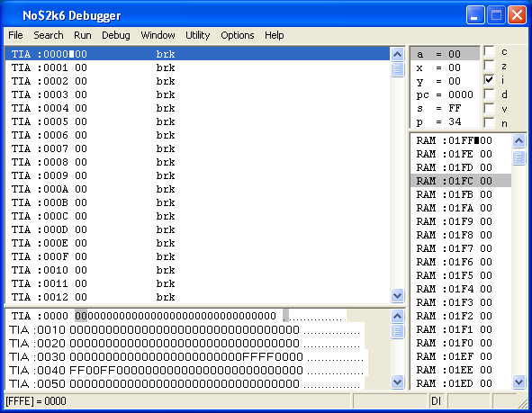The height and width of the screenshot is (413, 532).
Task: Select stack row RAM :01FF
Action: tap(461, 140)
